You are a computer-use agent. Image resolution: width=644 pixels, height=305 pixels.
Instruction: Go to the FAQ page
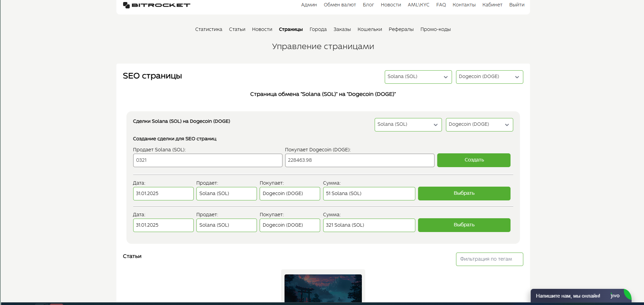441,5
